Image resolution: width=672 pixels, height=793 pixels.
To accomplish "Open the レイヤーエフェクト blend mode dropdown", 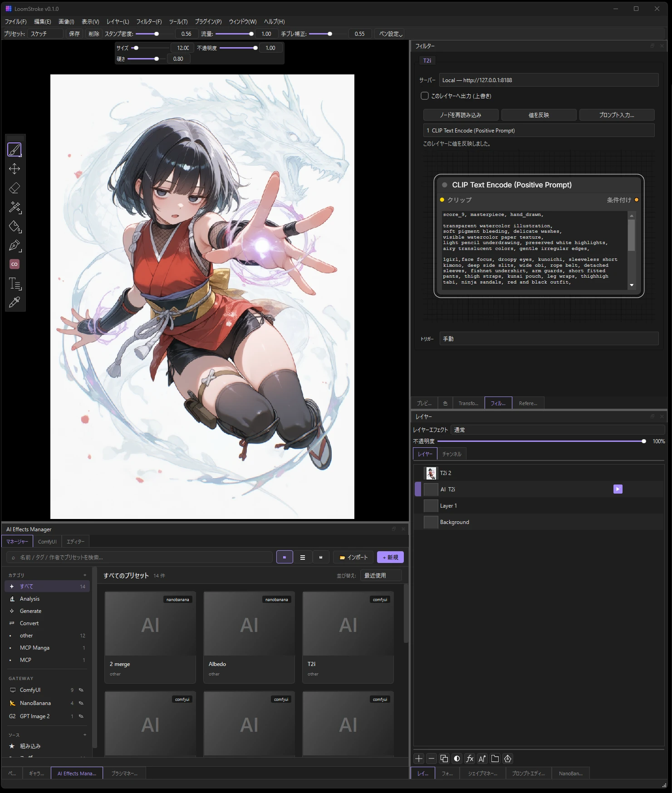I will point(558,430).
